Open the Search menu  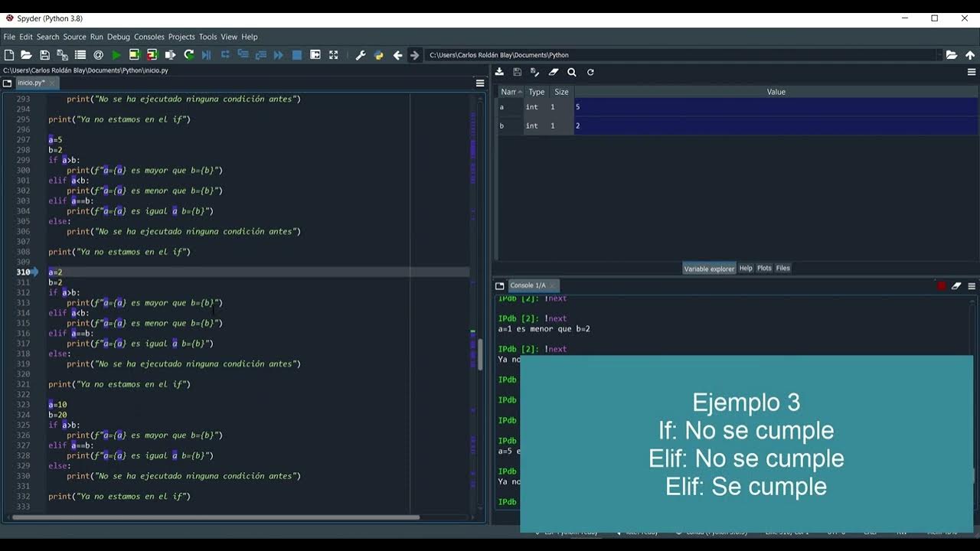click(x=47, y=37)
